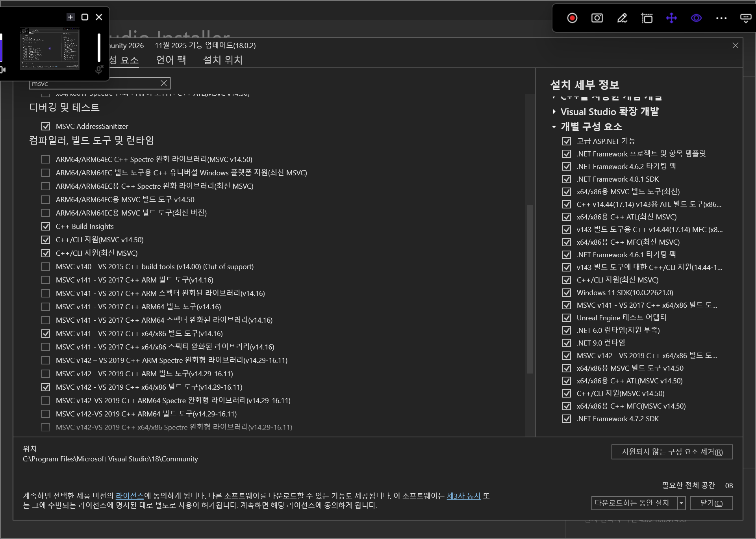
Task: Unmute the microphone in the preview popup
Action: [98, 69]
